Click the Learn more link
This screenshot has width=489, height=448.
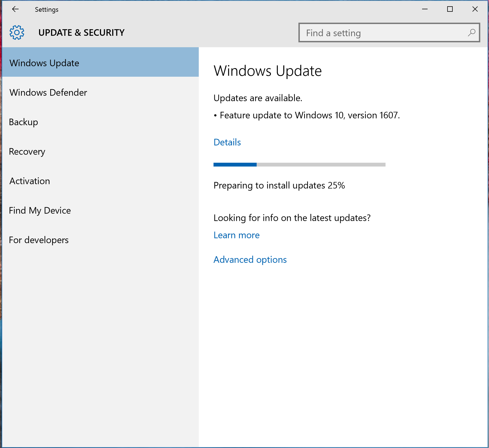236,235
